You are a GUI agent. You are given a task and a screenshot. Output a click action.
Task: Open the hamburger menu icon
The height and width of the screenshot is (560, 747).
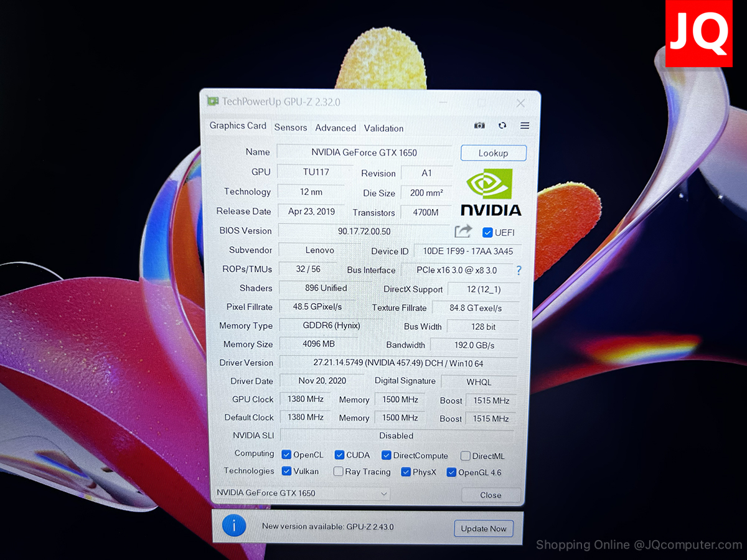click(525, 126)
